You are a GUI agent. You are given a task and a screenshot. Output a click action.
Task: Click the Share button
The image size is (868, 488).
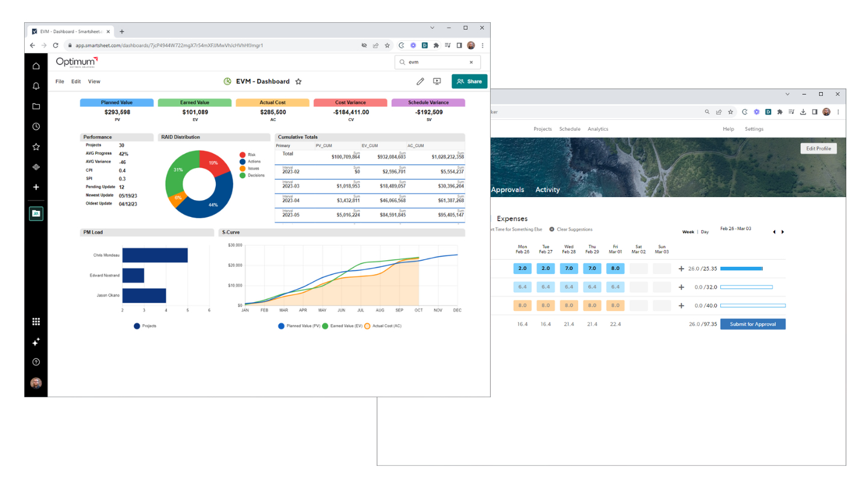[469, 81]
